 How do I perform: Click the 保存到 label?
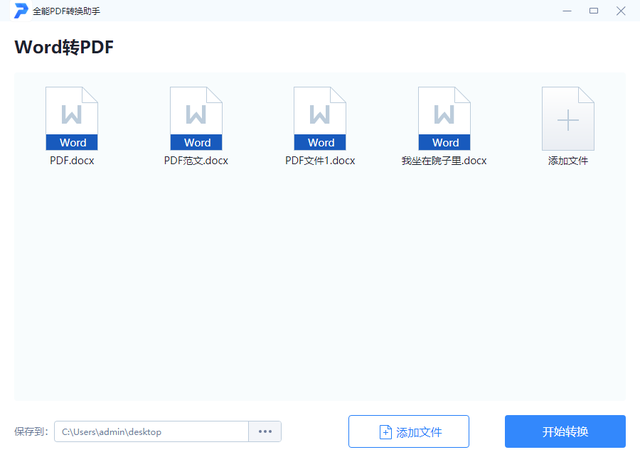pos(31,431)
